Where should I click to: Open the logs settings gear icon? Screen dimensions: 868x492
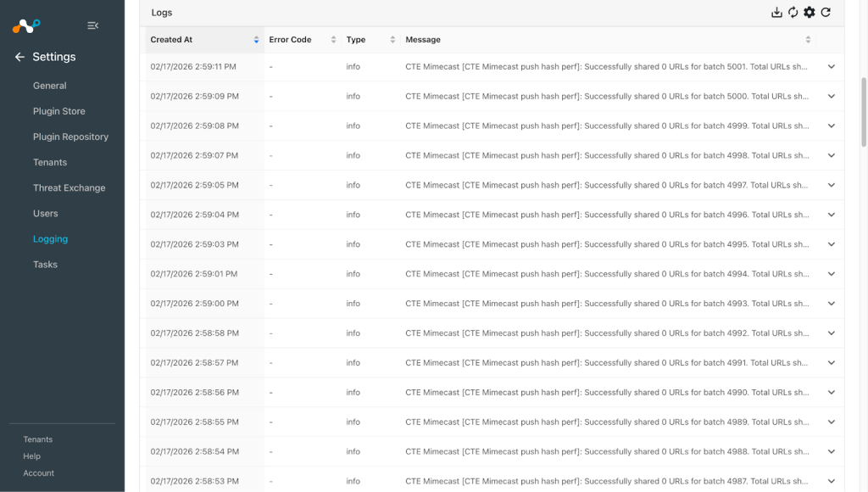pos(810,12)
